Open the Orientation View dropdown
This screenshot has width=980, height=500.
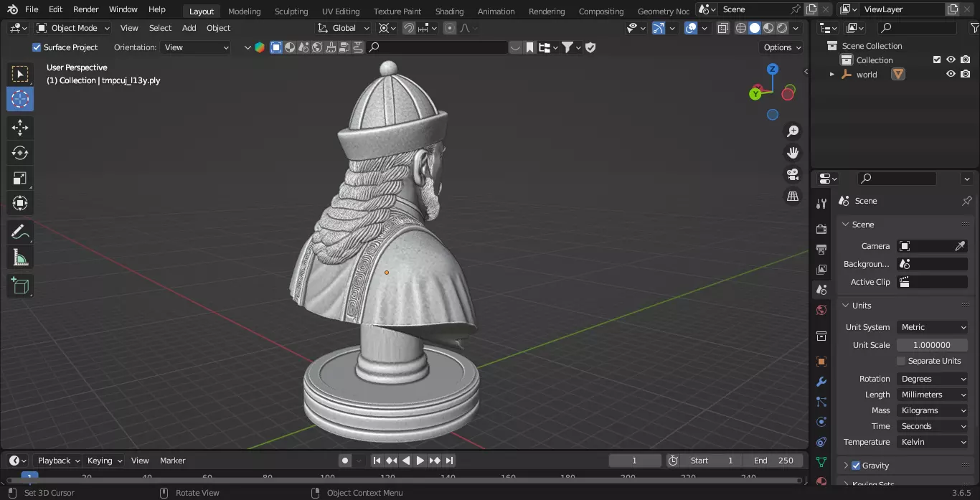pos(196,47)
